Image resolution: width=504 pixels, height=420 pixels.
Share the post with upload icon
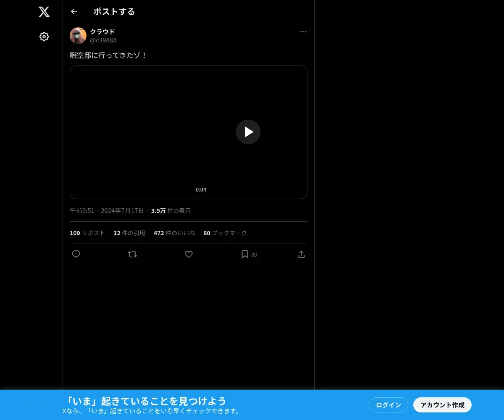point(301,254)
